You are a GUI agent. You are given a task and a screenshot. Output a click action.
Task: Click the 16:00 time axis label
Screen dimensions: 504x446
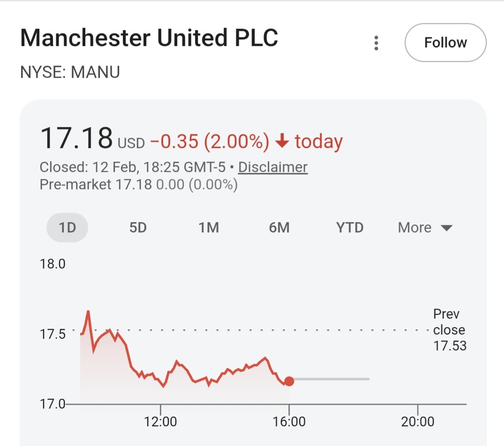coord(289,422)
